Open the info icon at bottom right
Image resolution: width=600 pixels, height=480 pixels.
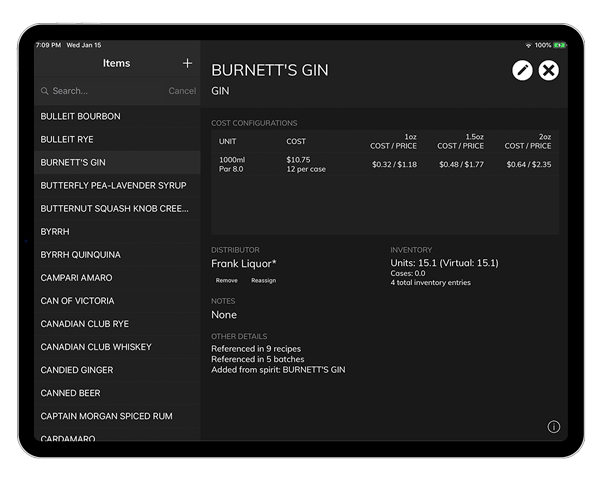click(x=554, y=427)
